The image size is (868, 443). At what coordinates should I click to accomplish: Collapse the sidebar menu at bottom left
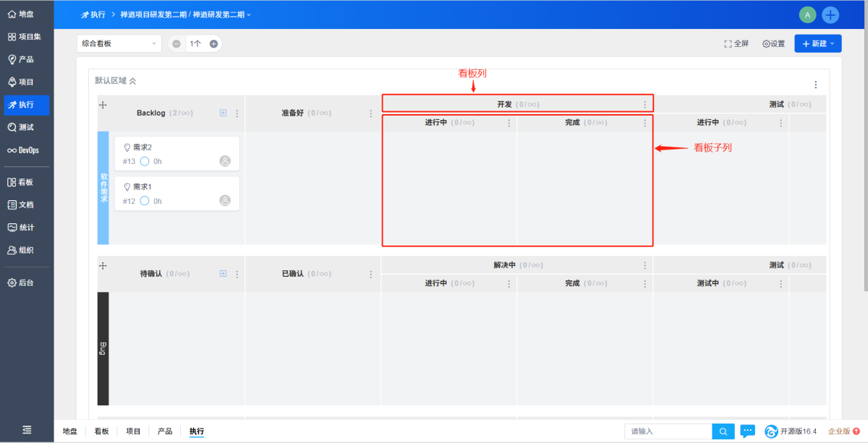pos(27,430)
